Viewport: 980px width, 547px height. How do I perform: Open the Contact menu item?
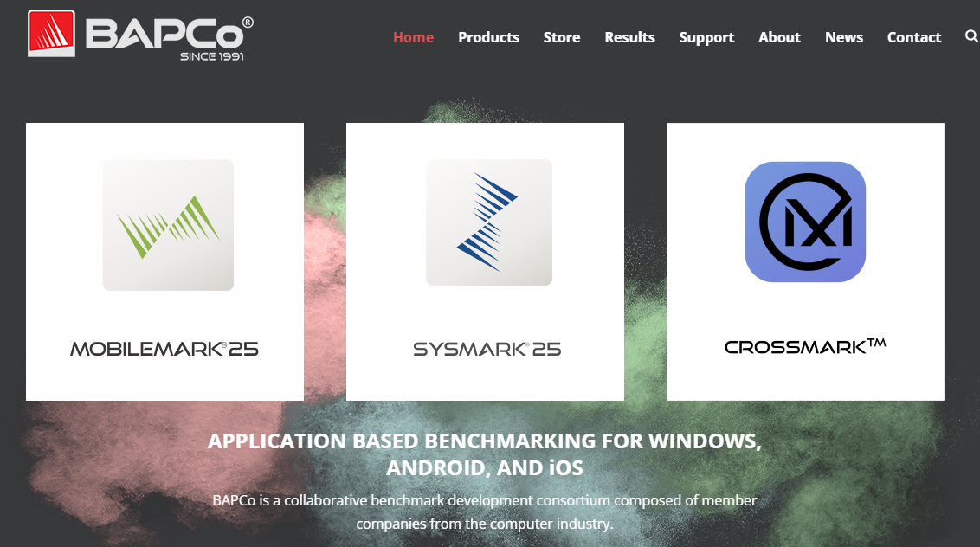(913, 37)
